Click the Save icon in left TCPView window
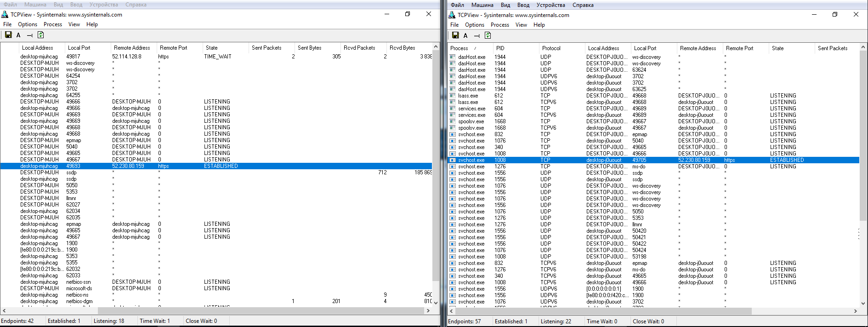868x327 pixels. pyautogui.click(x=8, y=35)
